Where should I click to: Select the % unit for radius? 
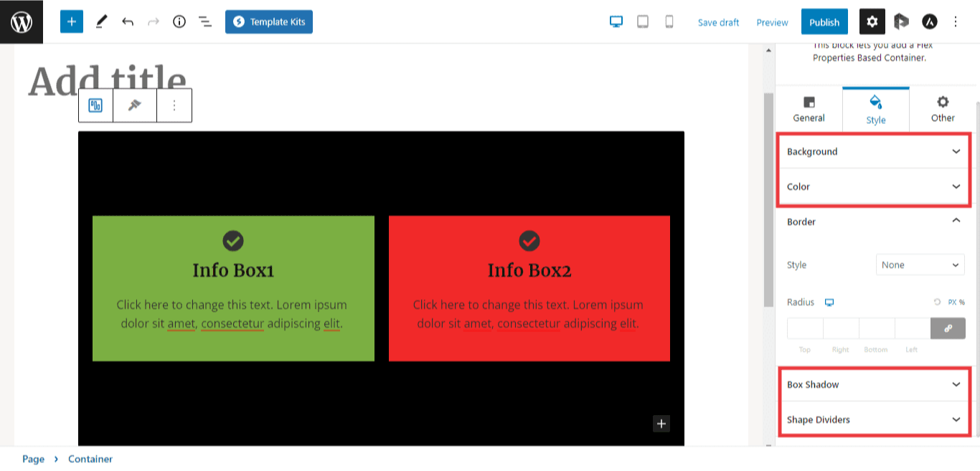[962, 303]
